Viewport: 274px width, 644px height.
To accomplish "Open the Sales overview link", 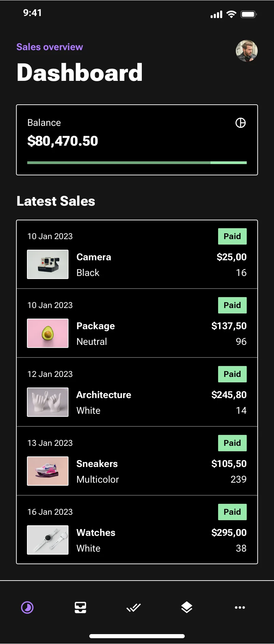I will (49, 47).
